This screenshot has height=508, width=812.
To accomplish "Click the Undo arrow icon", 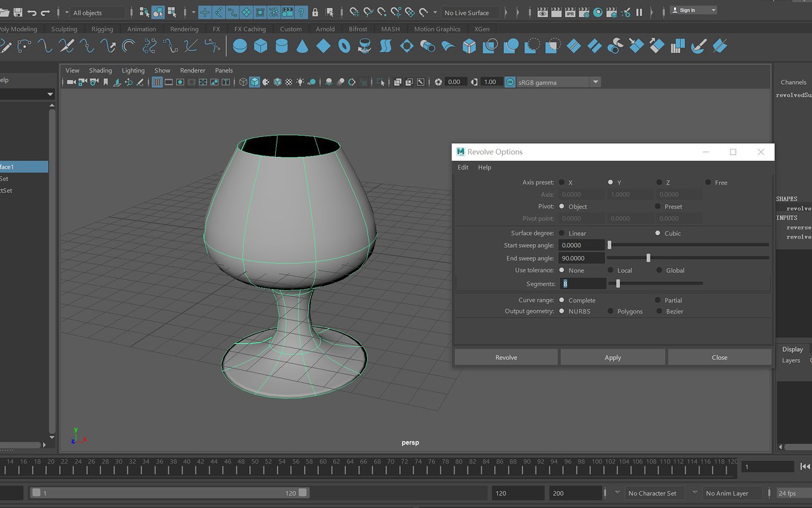I will 32,12.
